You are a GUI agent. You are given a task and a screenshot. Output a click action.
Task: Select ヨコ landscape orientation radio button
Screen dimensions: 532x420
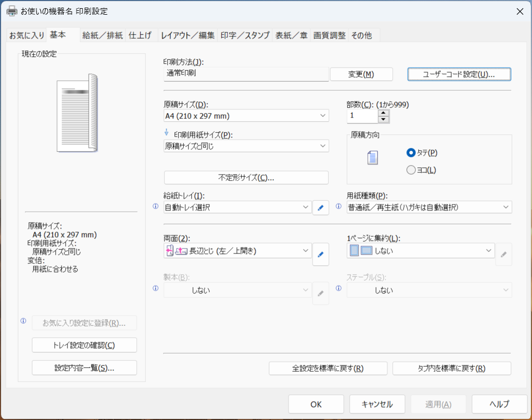point(411,170)
